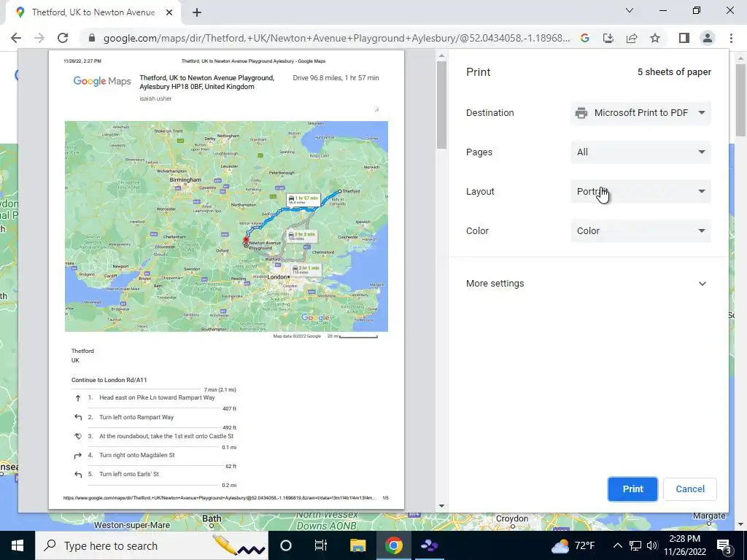
Task: Toggle the Chrome side panel icon
Action: point(684,38)
